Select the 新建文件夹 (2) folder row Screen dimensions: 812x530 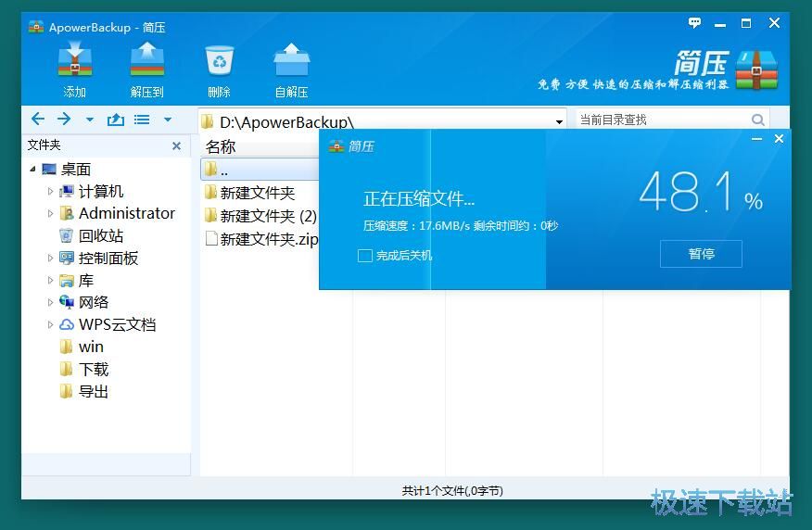260,216
